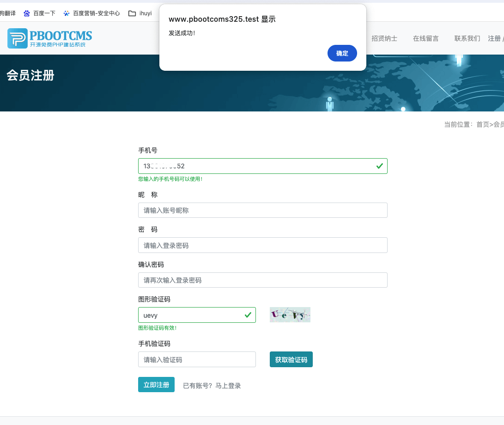Image resolution: width=504 pixels, height=425 pixels.
Task: Go to 在线留言 navigation page
Action: pos(425,38)
